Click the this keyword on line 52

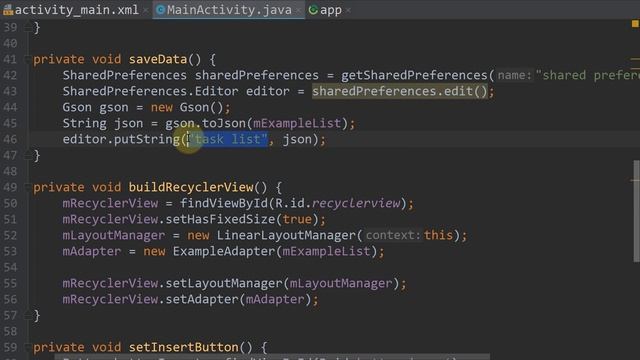coord(438,235)
